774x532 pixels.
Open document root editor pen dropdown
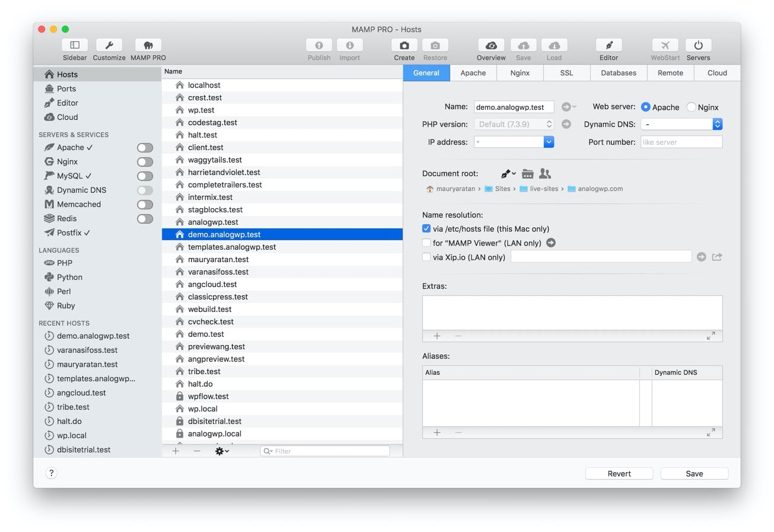pos(508,174)
